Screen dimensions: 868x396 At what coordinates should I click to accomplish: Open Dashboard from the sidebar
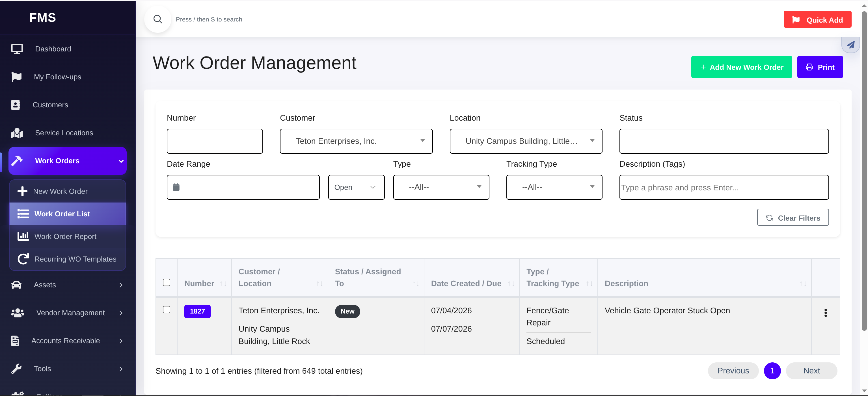(x=67, y=49)
